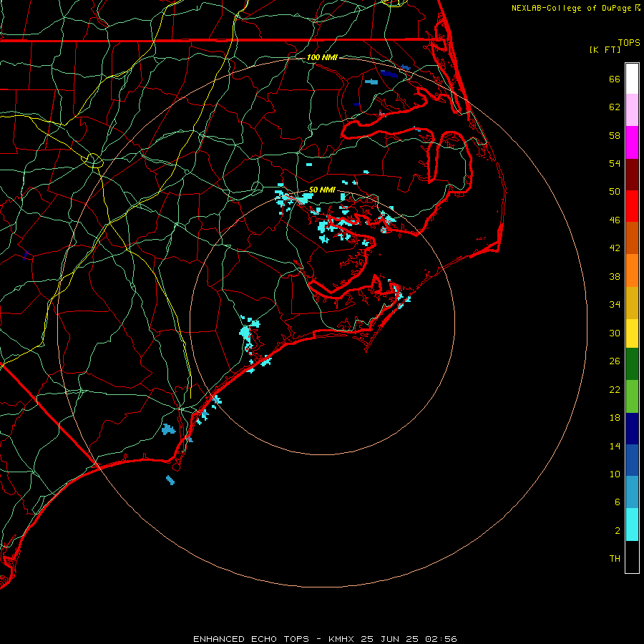644x644 pixels.
Task: Click the "[K FT]" units label
Action: (605, 50)
